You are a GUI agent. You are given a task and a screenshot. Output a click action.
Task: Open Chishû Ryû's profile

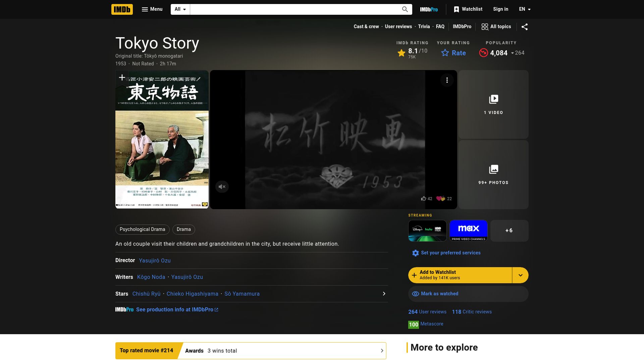pyautogui.click(x=146, y=294)
